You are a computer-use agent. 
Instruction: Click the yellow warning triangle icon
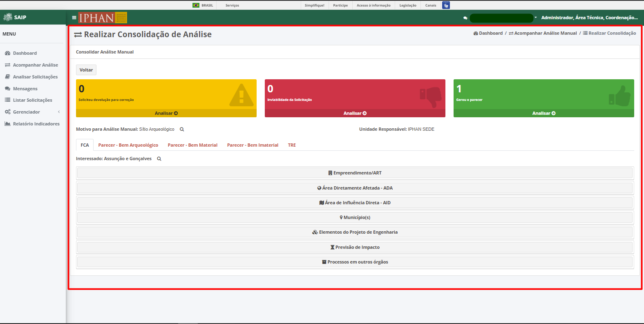click(x=241, y=95)
